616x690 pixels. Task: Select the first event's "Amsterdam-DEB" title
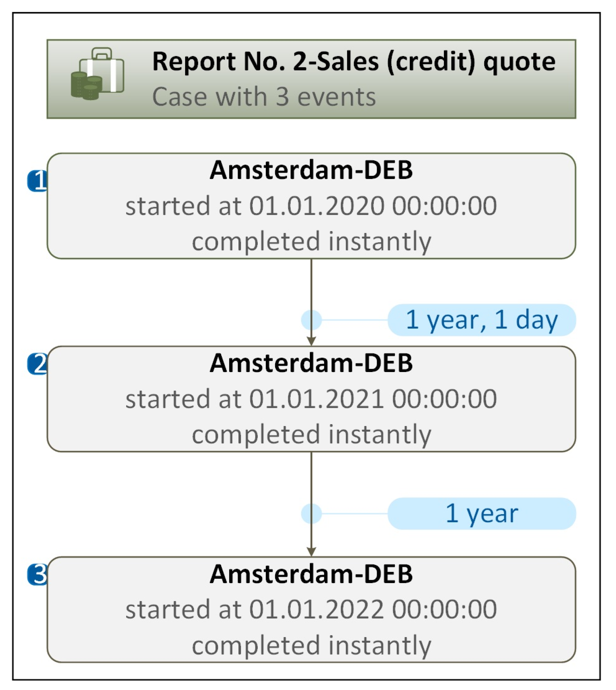point(311,170)
